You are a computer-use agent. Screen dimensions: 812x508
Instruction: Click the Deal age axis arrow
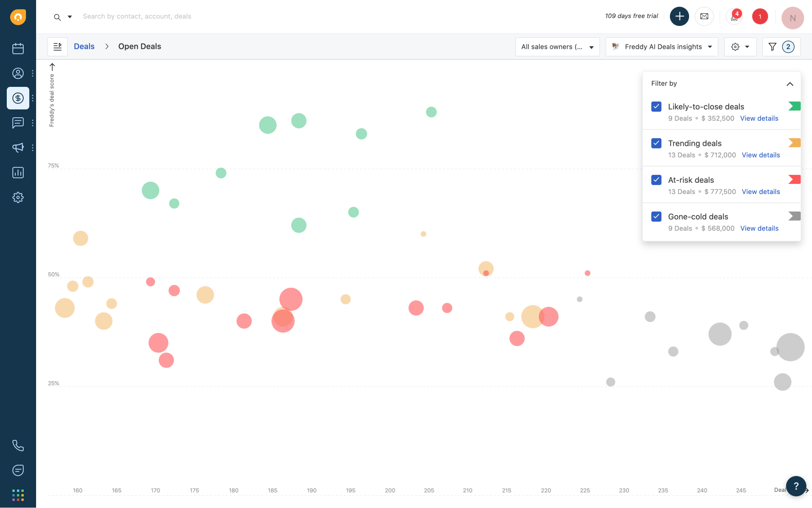[x=806, y=490]
